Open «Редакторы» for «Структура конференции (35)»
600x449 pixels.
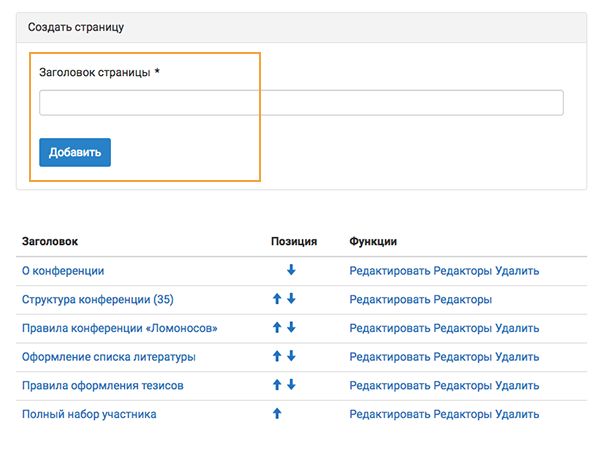pos(462,300)
